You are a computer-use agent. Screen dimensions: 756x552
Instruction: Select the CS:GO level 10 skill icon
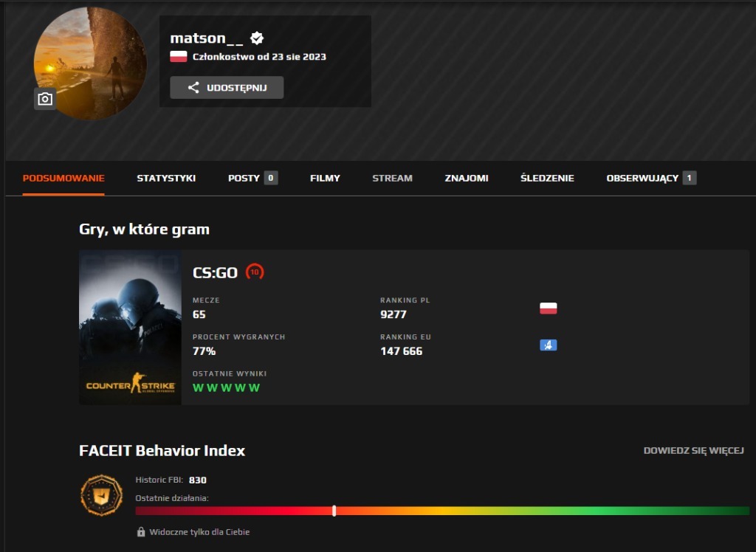pyautogui.click(x=256, y=272)
